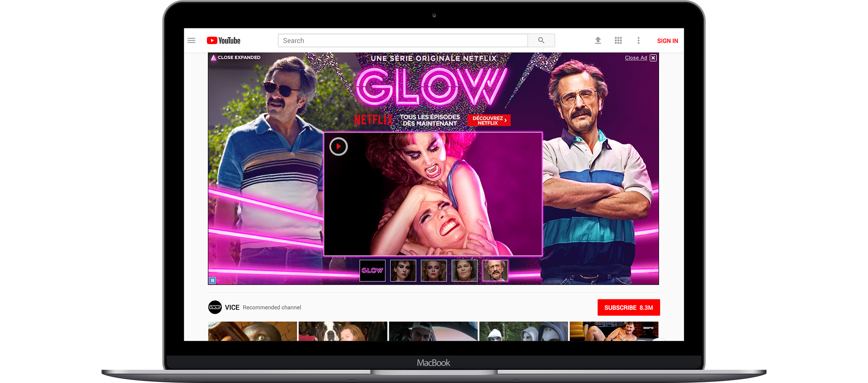Subscribe to VICE channel
Screen dimensions: 868x383
click(x=628, y=308)
